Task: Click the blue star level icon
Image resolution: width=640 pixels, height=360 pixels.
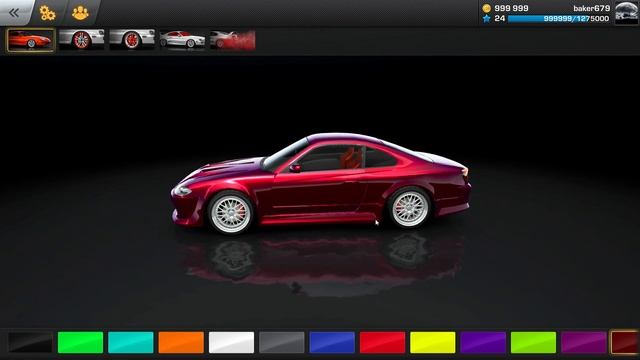Action: (x=487, y=18)
